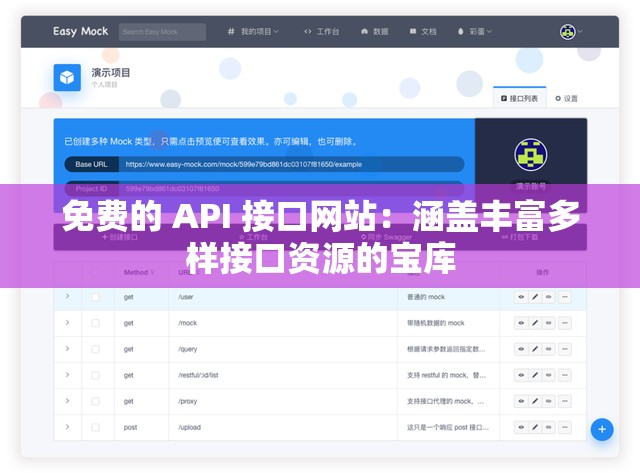Copy link of the /user interface
Screen dimensions: 640x473
[x=549, y=297]
